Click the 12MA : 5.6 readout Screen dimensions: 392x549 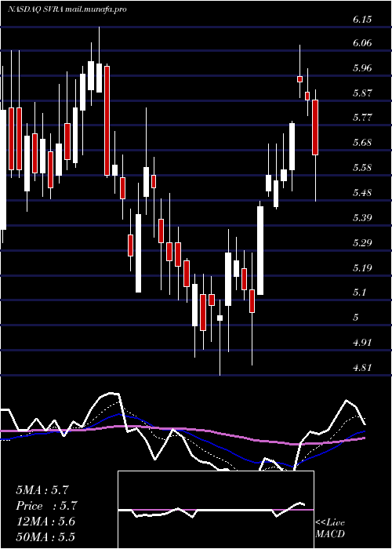tap(45, 522)
